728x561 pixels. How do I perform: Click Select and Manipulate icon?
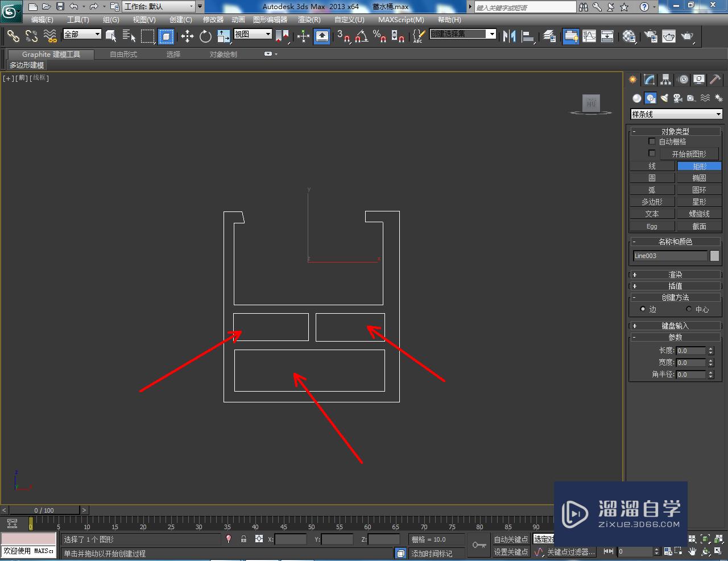pyautogui.click(x=303, y=36)
